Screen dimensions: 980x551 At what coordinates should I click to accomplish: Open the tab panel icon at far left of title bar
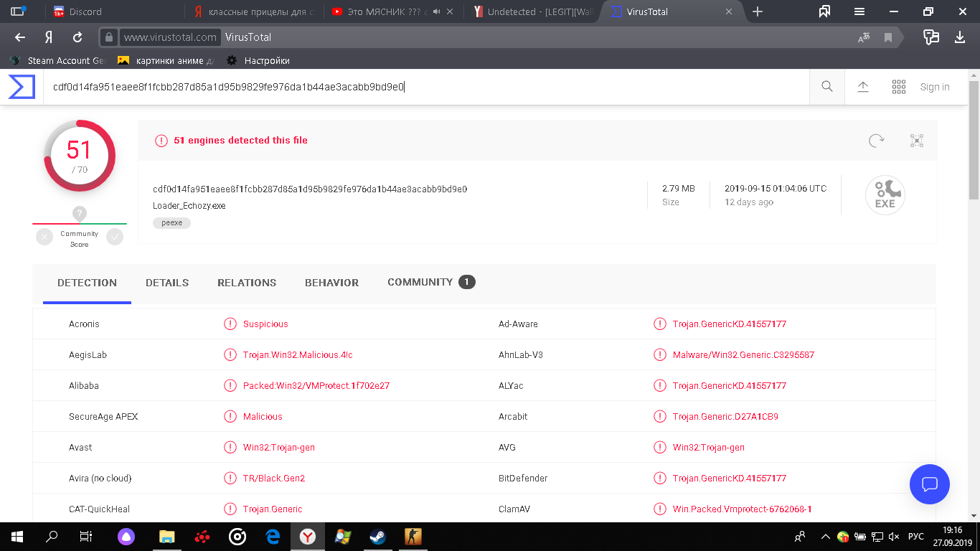18,11
